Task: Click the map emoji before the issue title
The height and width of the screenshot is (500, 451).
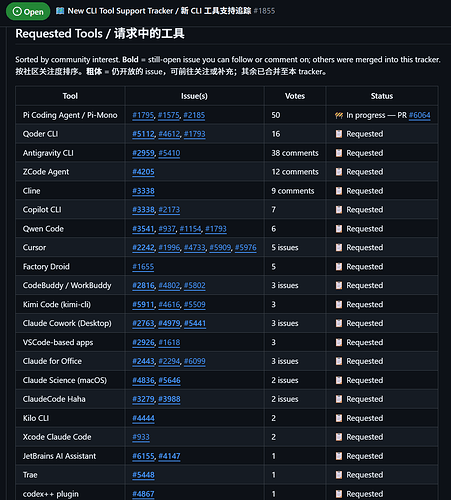Action: (60, 11)
